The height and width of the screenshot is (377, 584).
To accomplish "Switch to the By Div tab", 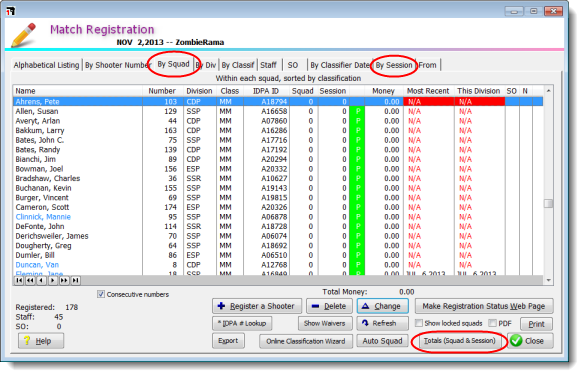I will 206,65.
